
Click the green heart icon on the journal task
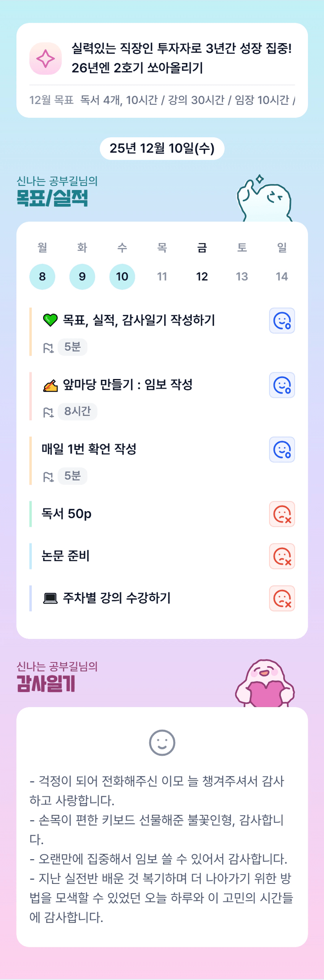point(50,320)
